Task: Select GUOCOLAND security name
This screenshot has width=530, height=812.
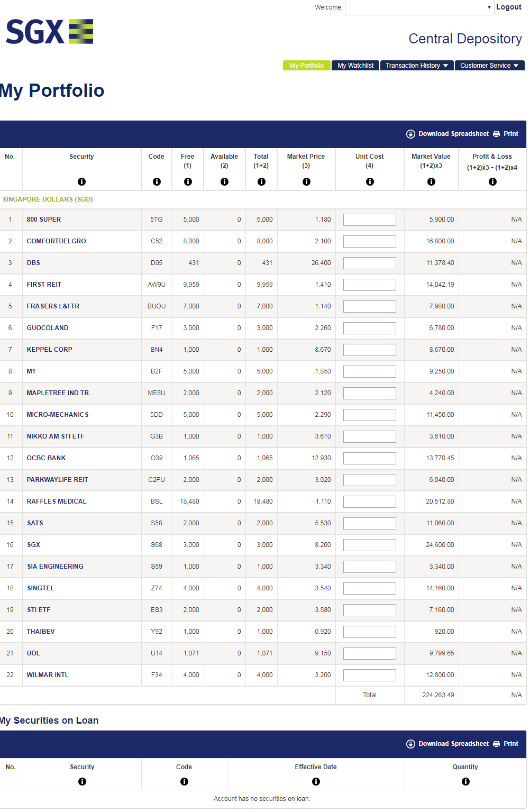Action: pyautogui.click(x=48, y=328)
